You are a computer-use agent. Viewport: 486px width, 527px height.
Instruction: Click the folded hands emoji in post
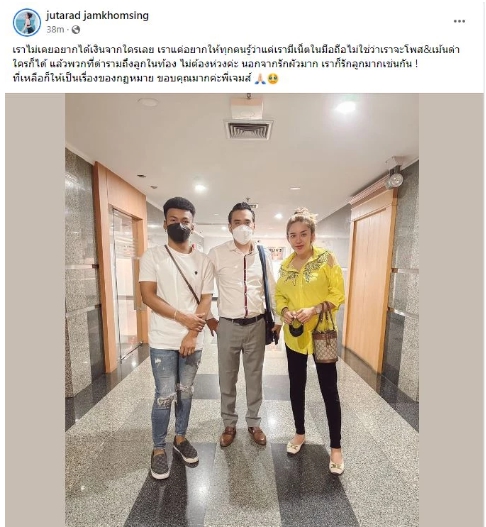click(x=260, y=79)
